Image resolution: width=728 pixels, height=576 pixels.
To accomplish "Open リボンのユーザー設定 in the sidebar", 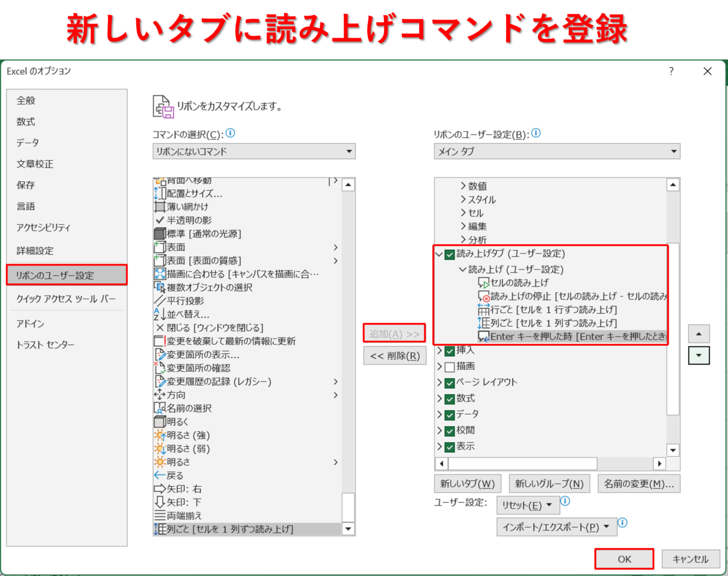I will (x=66, y=275).
